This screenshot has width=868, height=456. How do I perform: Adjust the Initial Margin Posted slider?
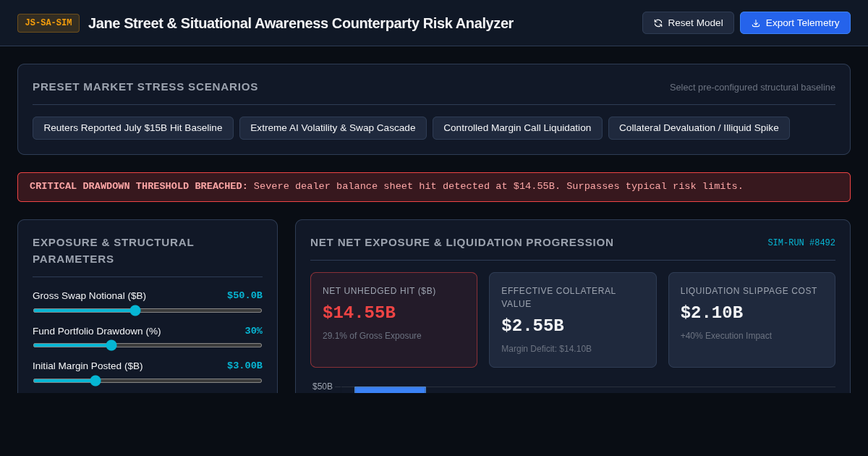pyautogui.click(x=148, y=381)
